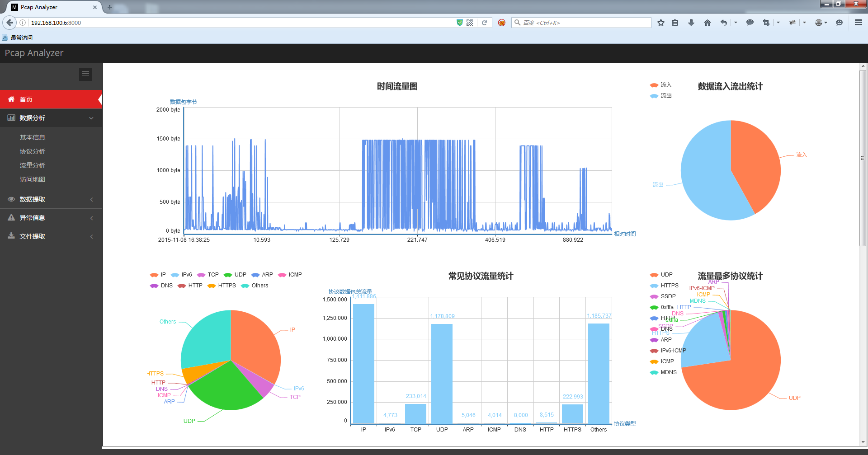Click the bookmark star icon in the address bar
868x455 pixels.
click(x=660, y=22)
